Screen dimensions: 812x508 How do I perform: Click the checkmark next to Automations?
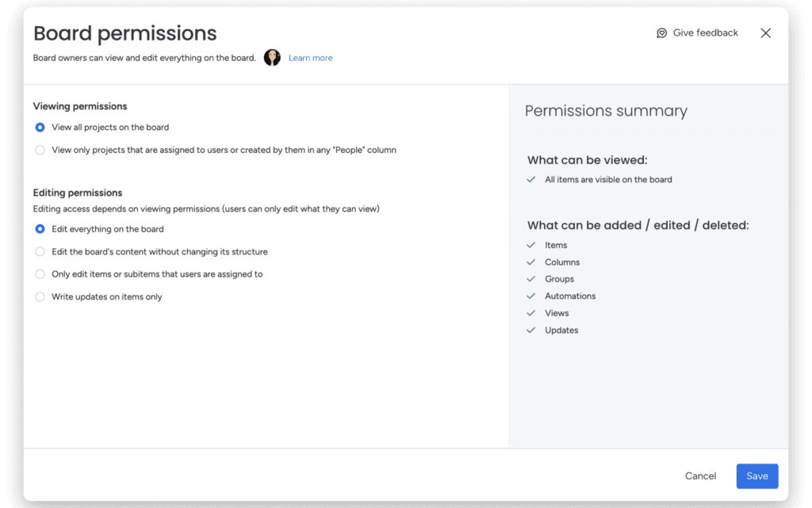(x=531, y=296)
